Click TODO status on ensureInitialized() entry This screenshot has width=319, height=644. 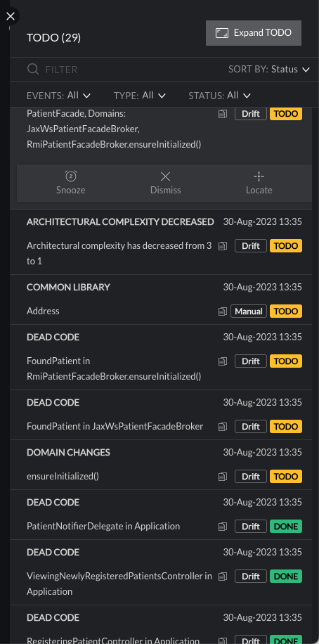(x=286, y=477)
